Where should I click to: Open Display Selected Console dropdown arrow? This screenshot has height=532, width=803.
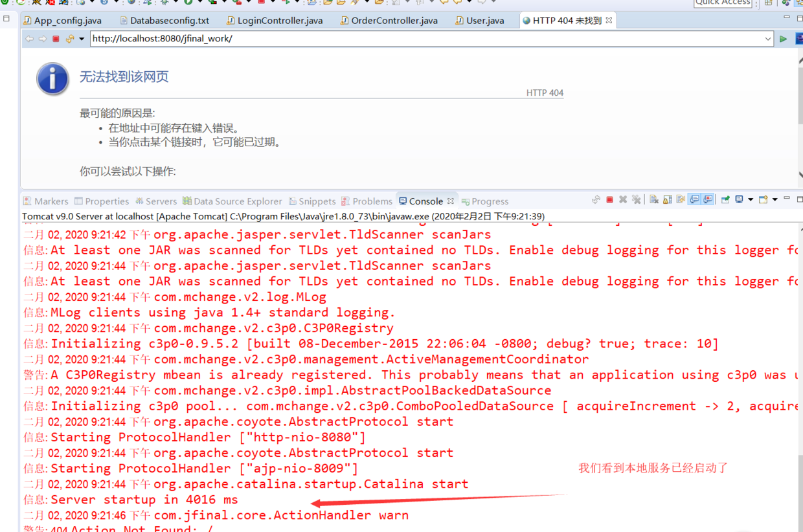click(x=751, y=200)
